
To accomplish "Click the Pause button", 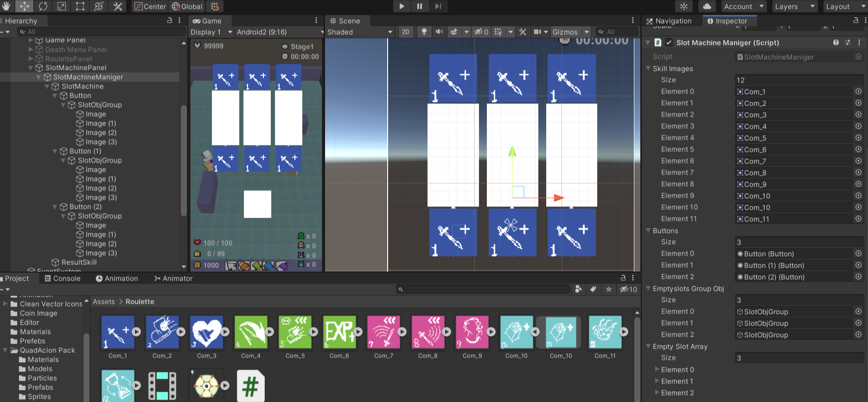I will pyautogui.click(x=420, y=6).
